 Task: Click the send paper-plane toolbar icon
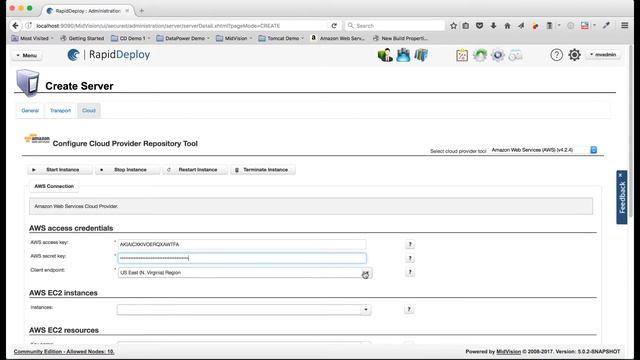point(521,26)
